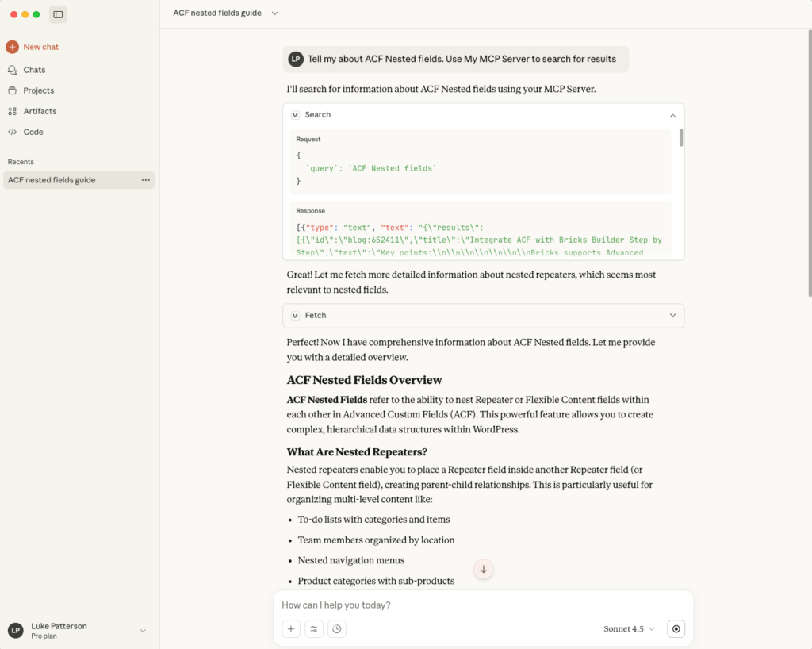
Task: Select ACF nested fields guide recent chat
Action: click(52, 180)
